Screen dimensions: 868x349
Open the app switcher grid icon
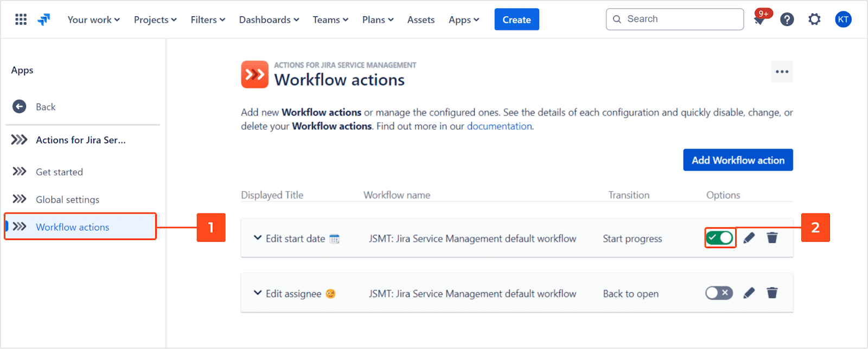[x=21, y=20]
